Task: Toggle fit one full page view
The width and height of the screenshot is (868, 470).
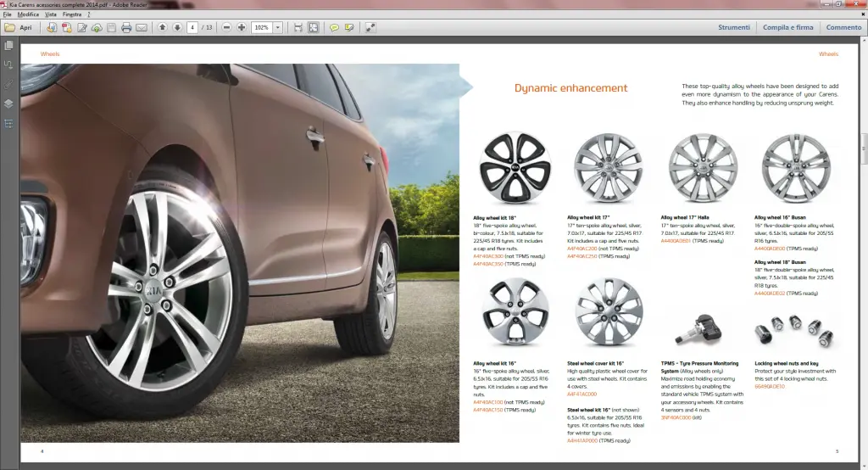Action: click(x=314, y=27)
